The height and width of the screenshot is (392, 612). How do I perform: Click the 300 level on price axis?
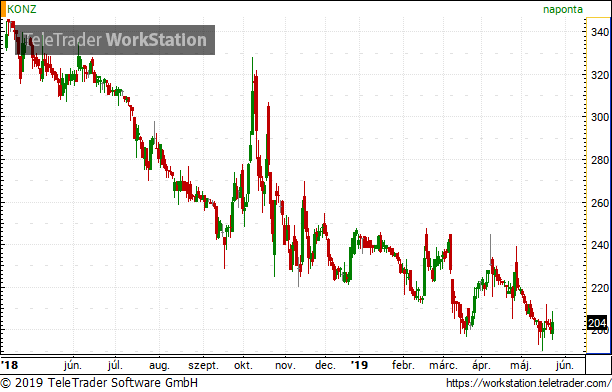(x=600, y=117)
